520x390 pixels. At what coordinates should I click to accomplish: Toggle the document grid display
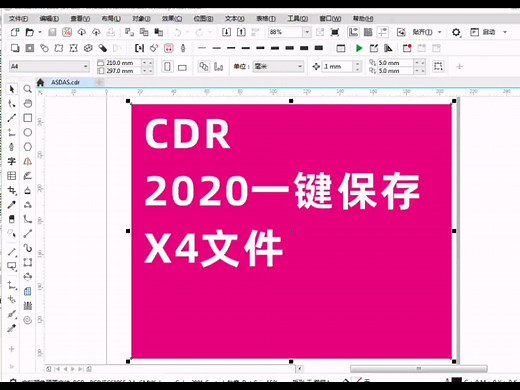pyautogui.click(x=368, y=32)
